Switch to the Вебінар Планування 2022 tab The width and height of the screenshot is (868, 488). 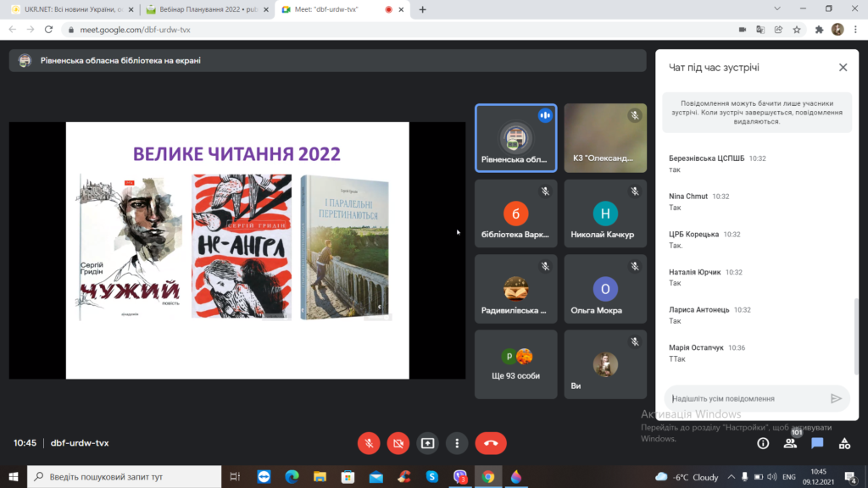coord(204,9)
